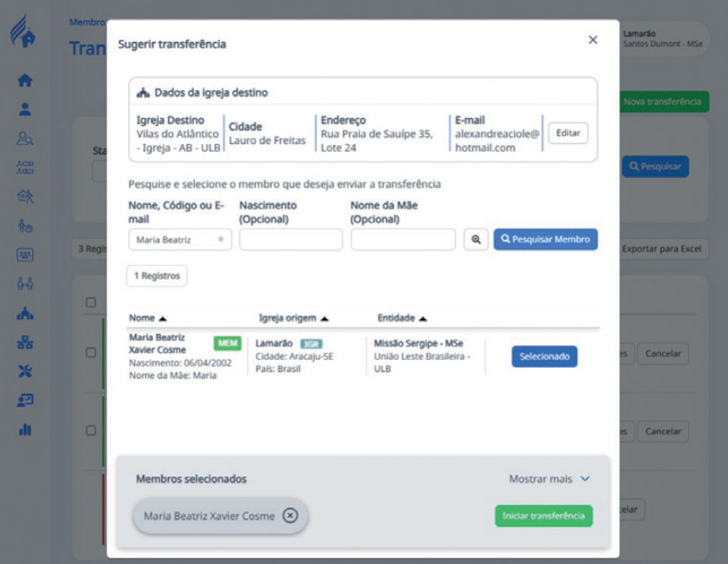Sort results by Igreja origem column
The image size is (728, 564).
pyautogui.click(x=293, y=318)
